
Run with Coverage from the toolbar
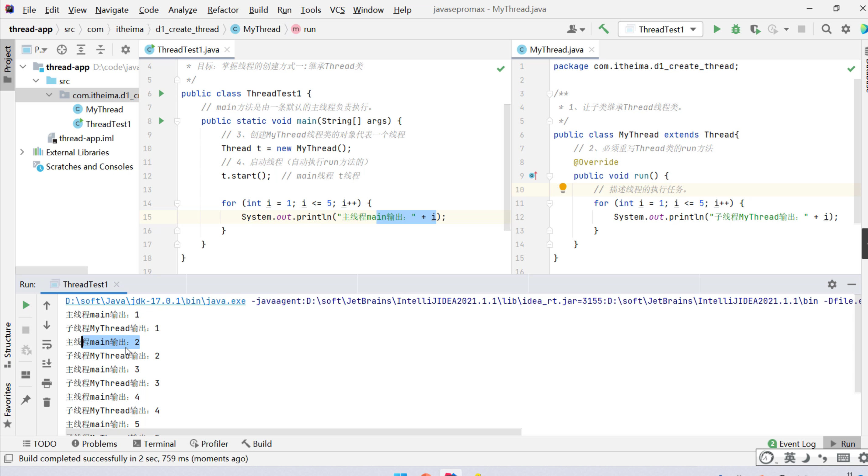(755, 29)
